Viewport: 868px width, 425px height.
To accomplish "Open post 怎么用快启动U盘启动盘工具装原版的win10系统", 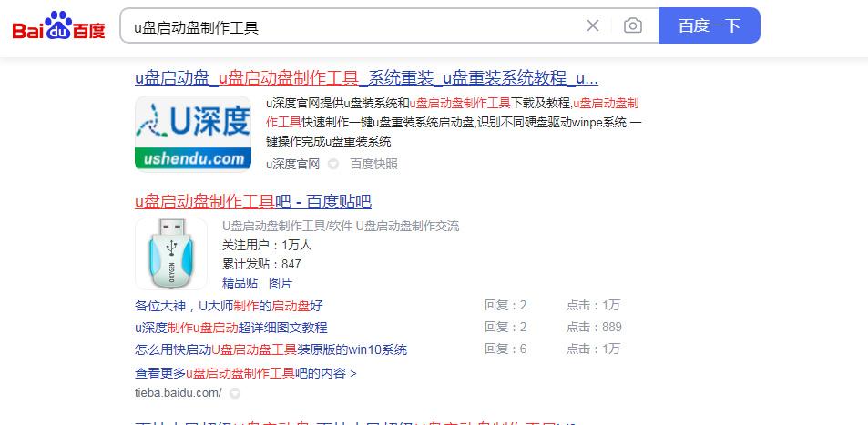I will 271,349.
